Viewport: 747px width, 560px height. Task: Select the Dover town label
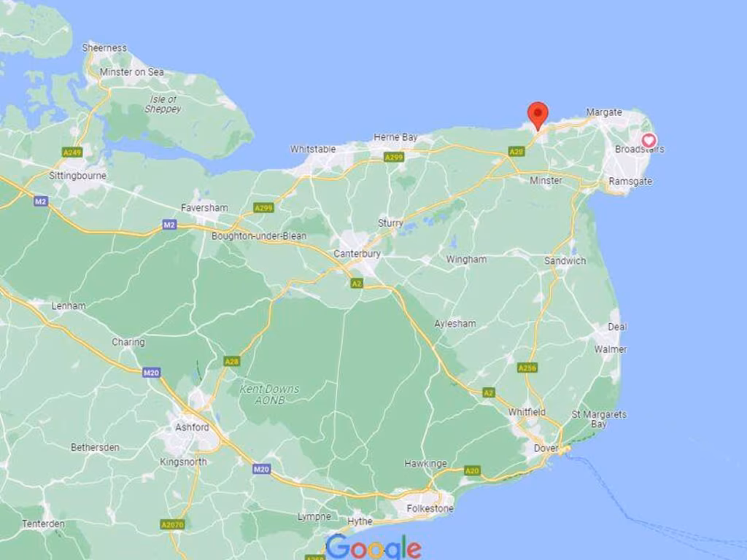[546, 448]
